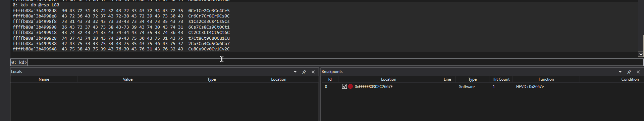The width and height of the screenshot is (644, 121).
Task: Click the ASCII text 'Cu8Cu9Cv0Cv1Cv2C'
Action: pyautogui.click(x=209, y=49)
